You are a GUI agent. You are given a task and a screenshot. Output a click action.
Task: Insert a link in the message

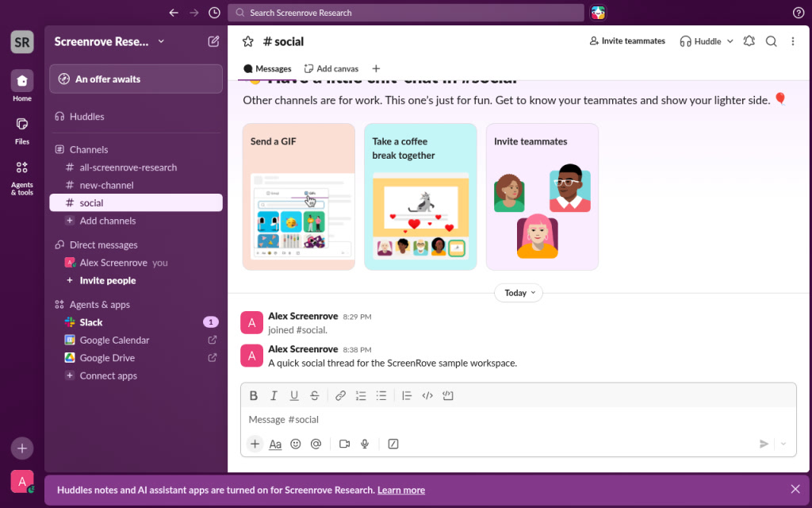point(340,396)
